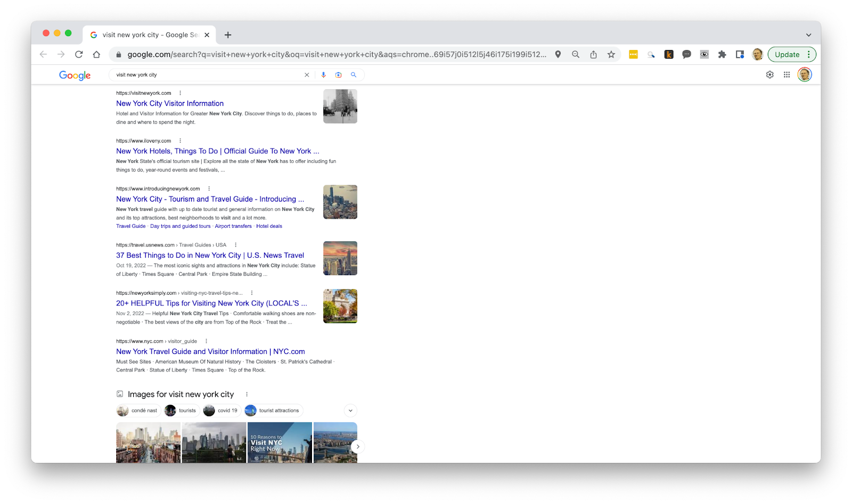Select the 'tourist attractions' filter chip
Screen dimensions: 852x504
click(274, 411)
